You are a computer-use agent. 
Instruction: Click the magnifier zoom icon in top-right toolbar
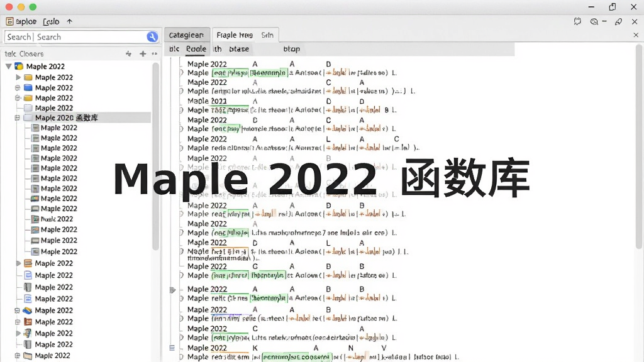[594, 21]
